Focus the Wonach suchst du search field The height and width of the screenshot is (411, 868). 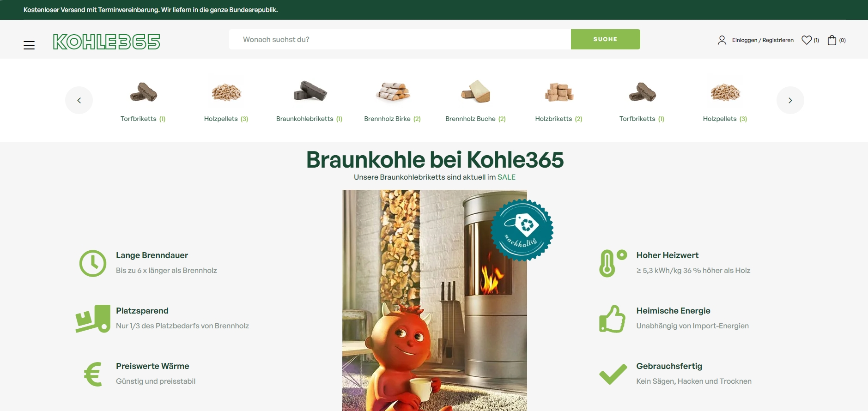[x=400, y=39]
